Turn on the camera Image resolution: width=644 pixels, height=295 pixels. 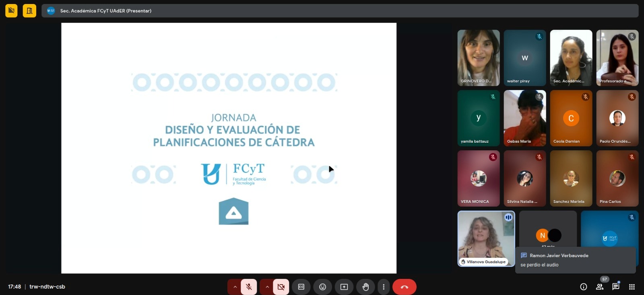tap(281, 287)
